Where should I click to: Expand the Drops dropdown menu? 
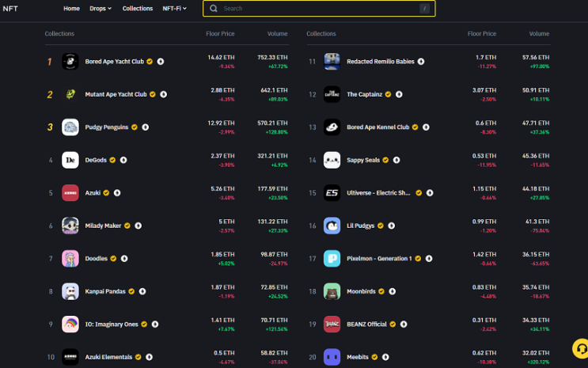(101, 8)
